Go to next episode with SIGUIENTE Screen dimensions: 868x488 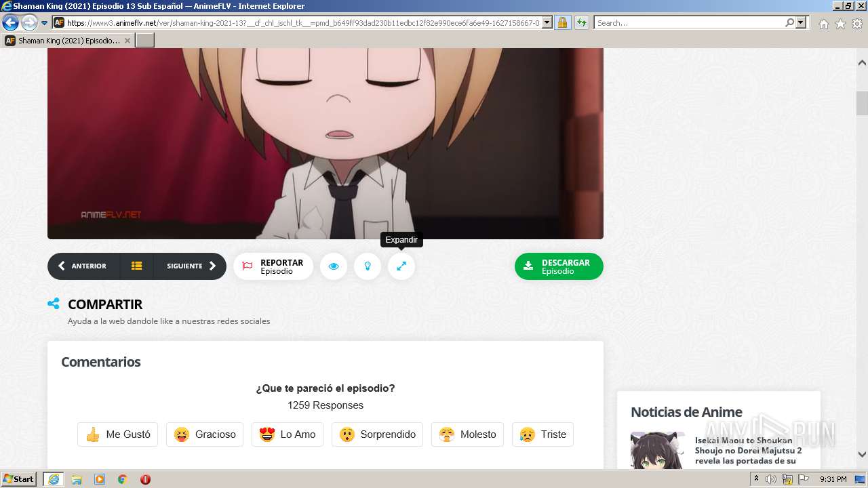point(191,266)
